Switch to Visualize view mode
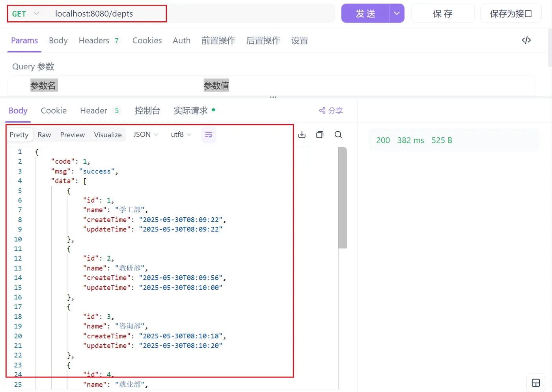Viewport: 552px width, 392px height. pyautogui.click(x=108, y=134)
